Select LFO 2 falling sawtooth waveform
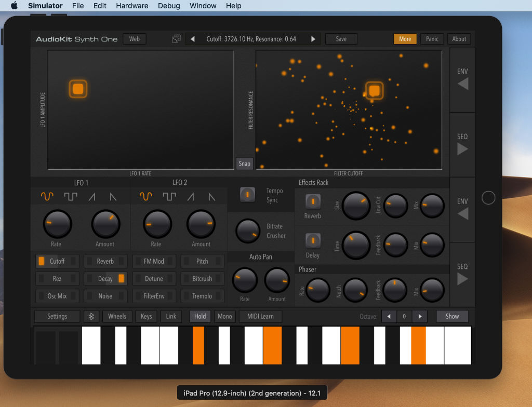This screenshot has width=532, height=407. click(x=212, y=197)
